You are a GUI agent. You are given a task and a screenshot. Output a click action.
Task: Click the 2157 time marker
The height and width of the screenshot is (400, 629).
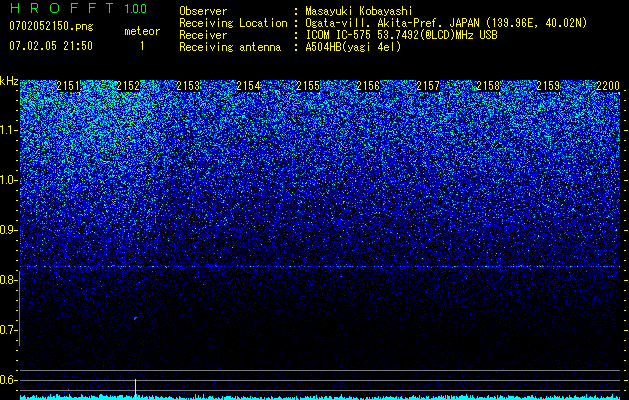coord(428,86)
